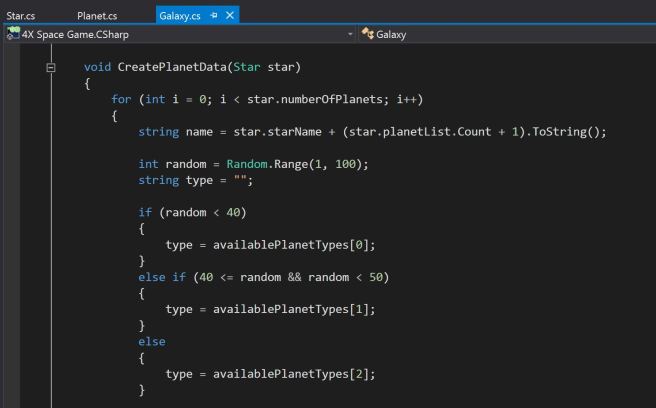Close the Galaxy.cs tab

[x=230, y=16]
